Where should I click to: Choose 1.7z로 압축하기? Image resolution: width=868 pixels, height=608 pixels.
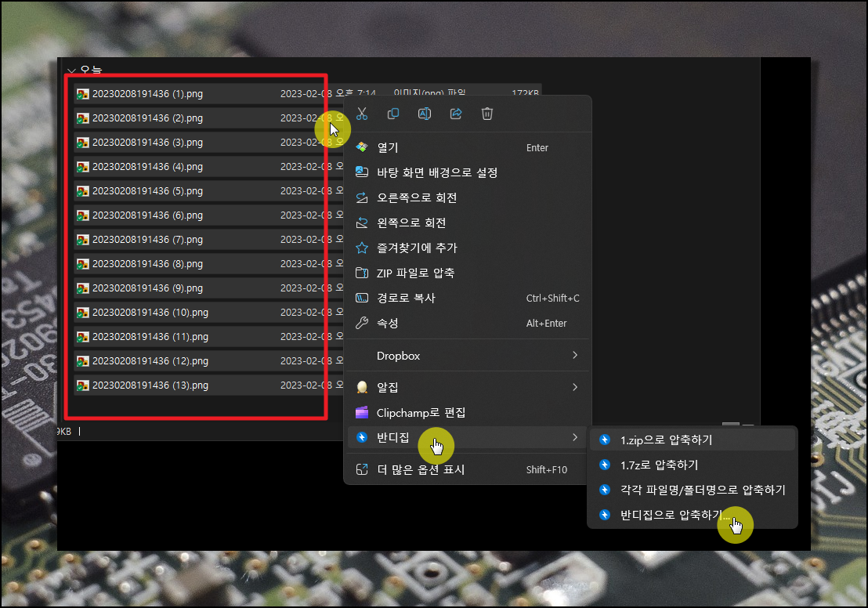pyautogui.click(x=693, y=465)
